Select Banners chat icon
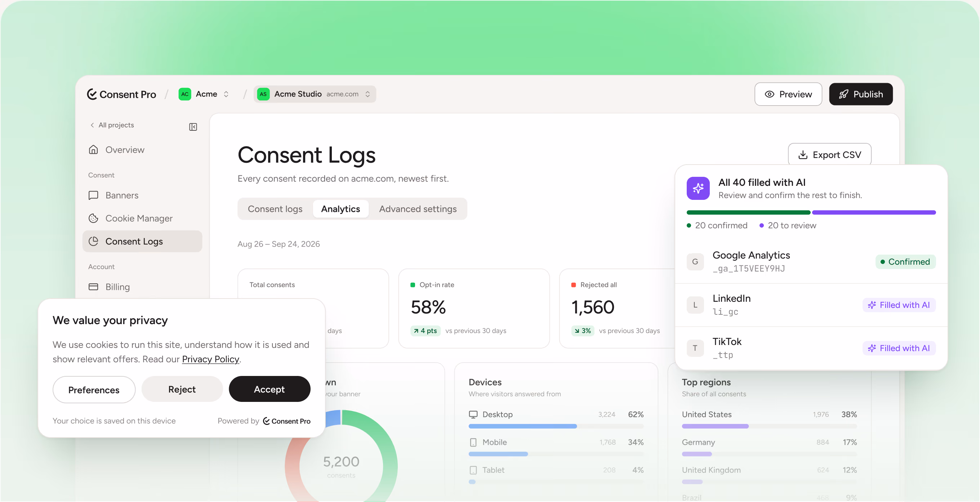The height and width of the screenshot is (502, 980). click(93, 195)
